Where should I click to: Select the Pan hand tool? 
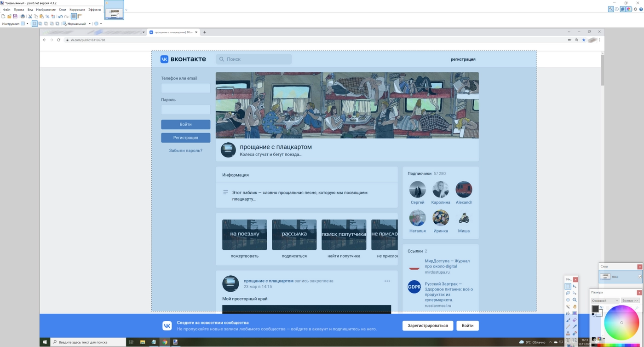575,307
